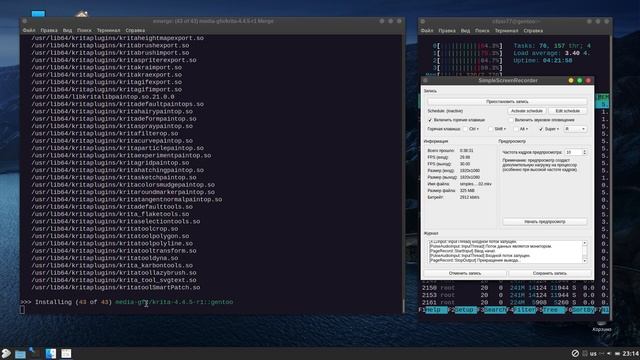The image size is (640, 360).
Task: Click the yellow minimize button of SimpleScreenRecorder
Action: (x=571, y=80)
